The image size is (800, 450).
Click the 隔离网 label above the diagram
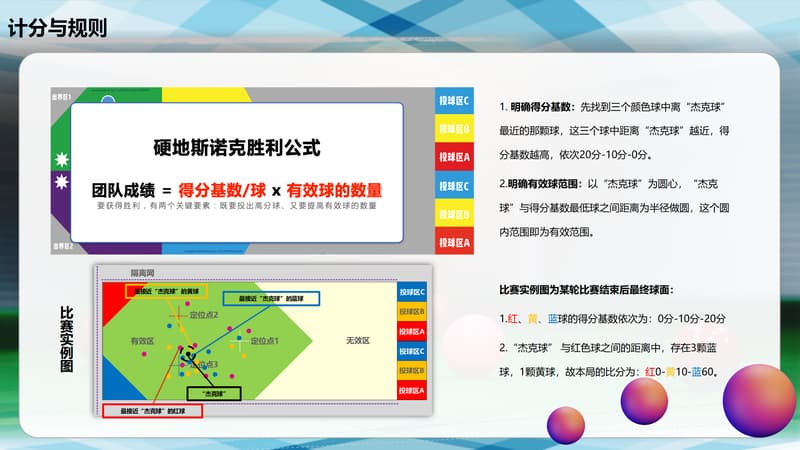[144, 271]
